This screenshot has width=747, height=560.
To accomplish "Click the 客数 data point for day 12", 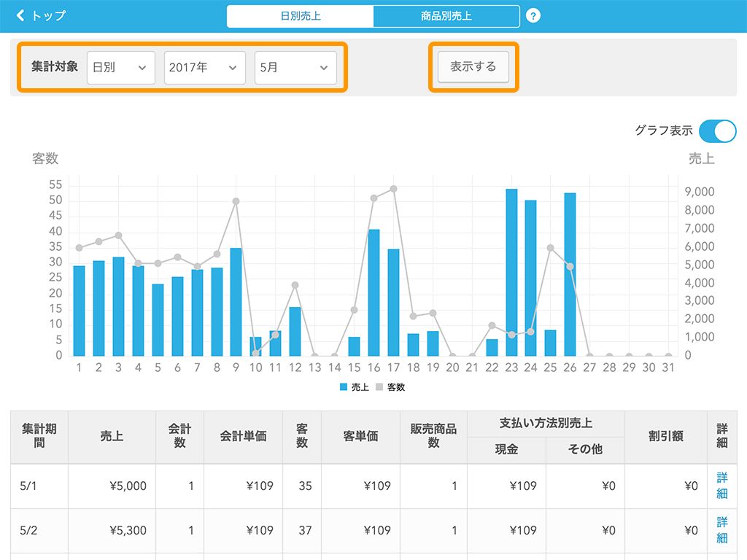I will (x=295, y=285).
